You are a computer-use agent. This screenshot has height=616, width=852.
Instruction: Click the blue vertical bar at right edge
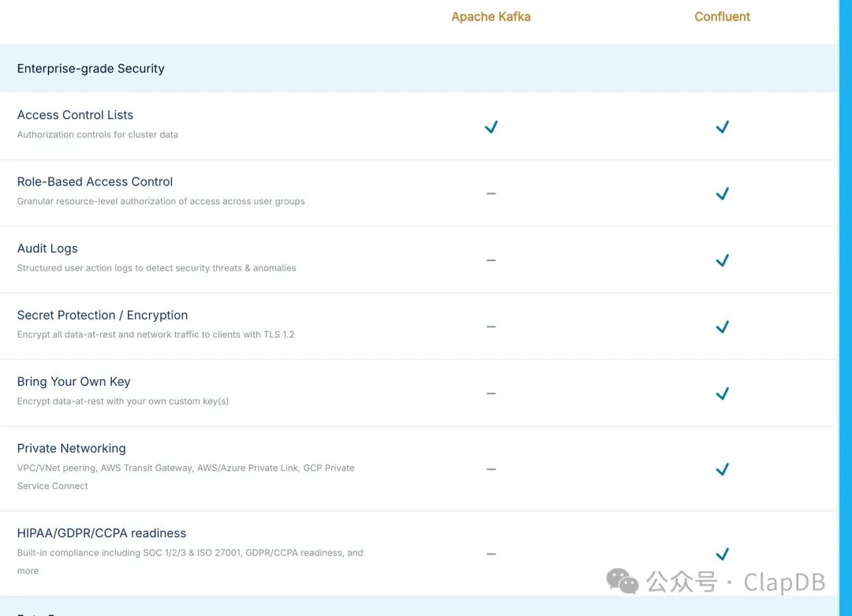846,308
